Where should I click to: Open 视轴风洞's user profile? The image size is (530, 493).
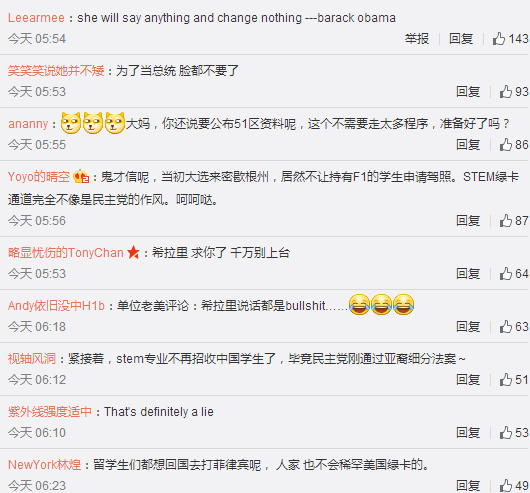[x=32, y=359]
